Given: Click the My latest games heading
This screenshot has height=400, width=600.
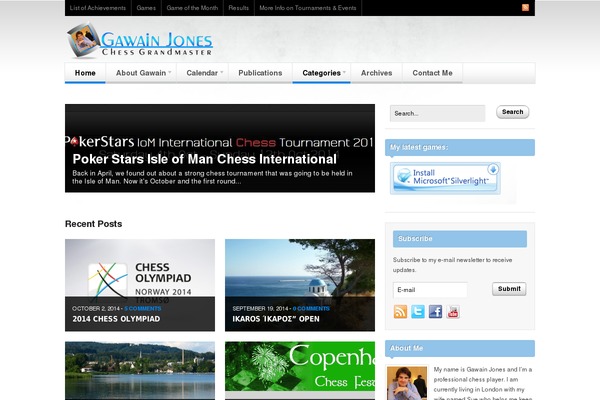Looking at the screenshot, I should [419, 147].
